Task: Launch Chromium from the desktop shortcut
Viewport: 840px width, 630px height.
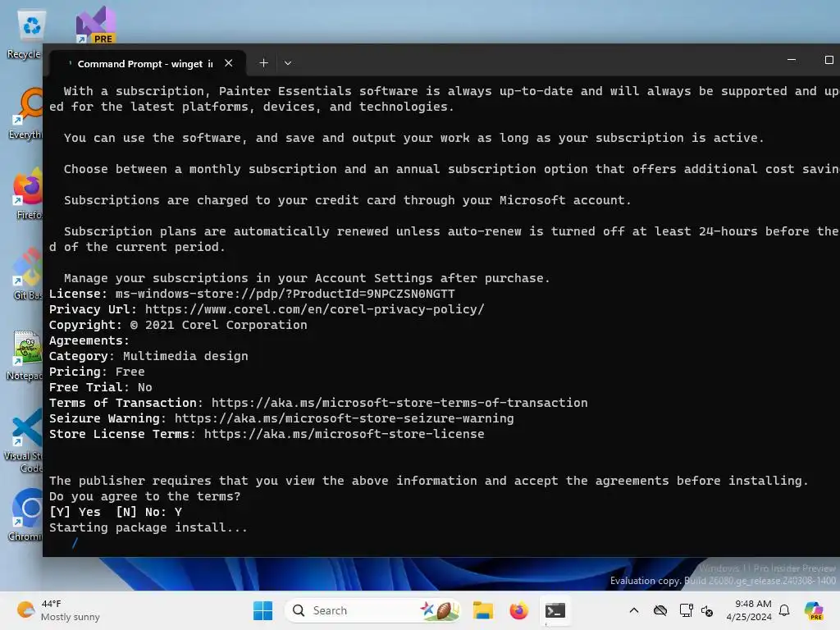Action: pyautogui.click(x=25, y=514)
